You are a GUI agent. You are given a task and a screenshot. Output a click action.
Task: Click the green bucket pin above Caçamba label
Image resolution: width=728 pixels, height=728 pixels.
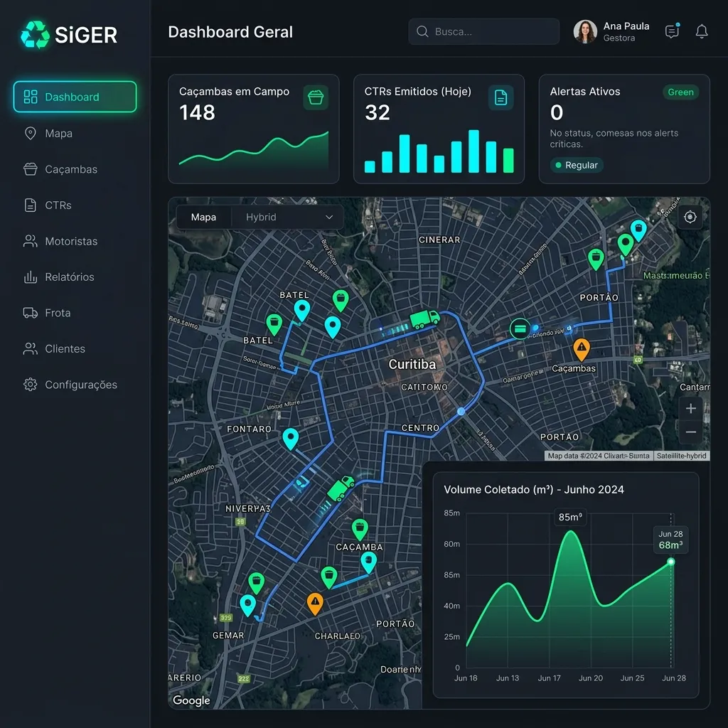[360, 530]
